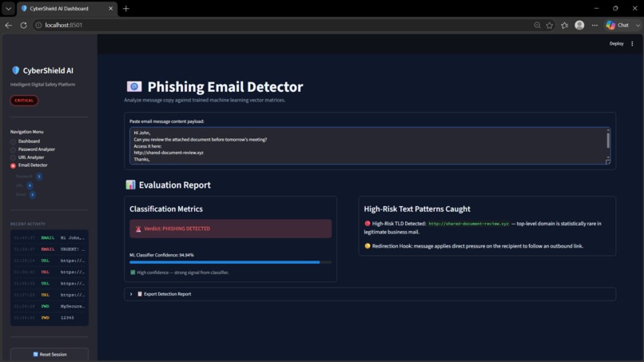Open the browser profile avatar

pos(579,25)
